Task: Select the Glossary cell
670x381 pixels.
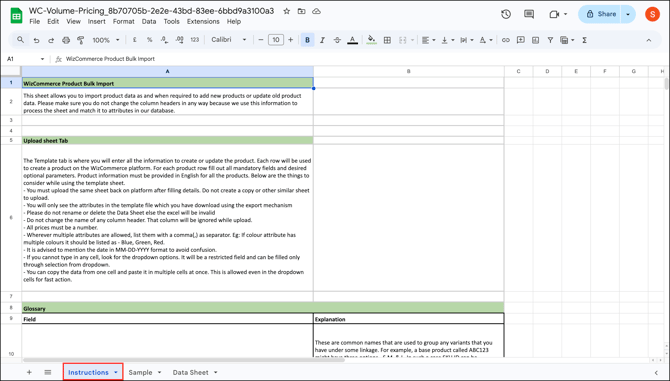Action: [x=263, y=308]
